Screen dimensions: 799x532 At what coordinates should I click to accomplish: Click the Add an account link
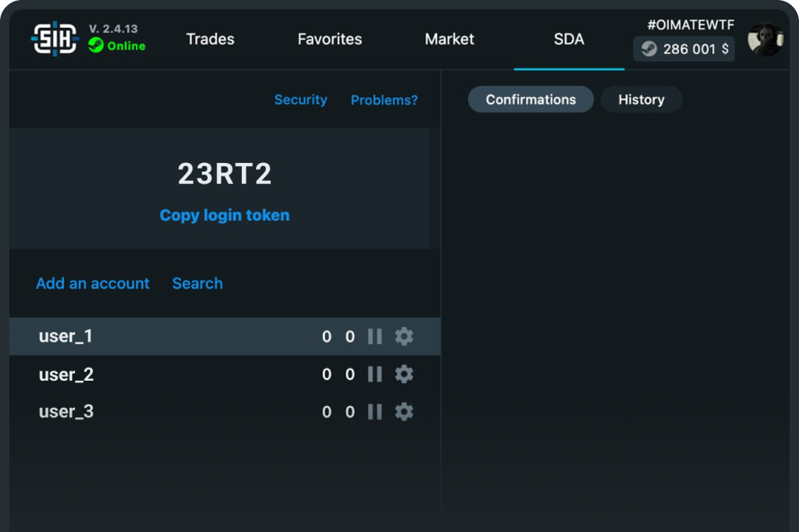point(92,283)
